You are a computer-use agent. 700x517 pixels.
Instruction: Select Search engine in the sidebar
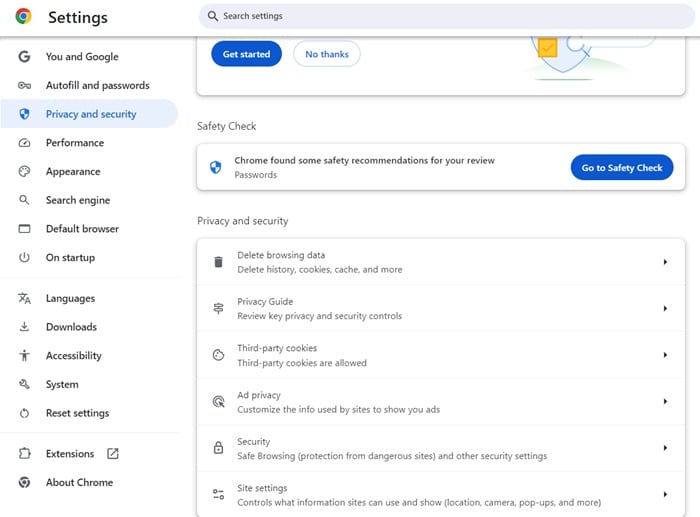78,200
